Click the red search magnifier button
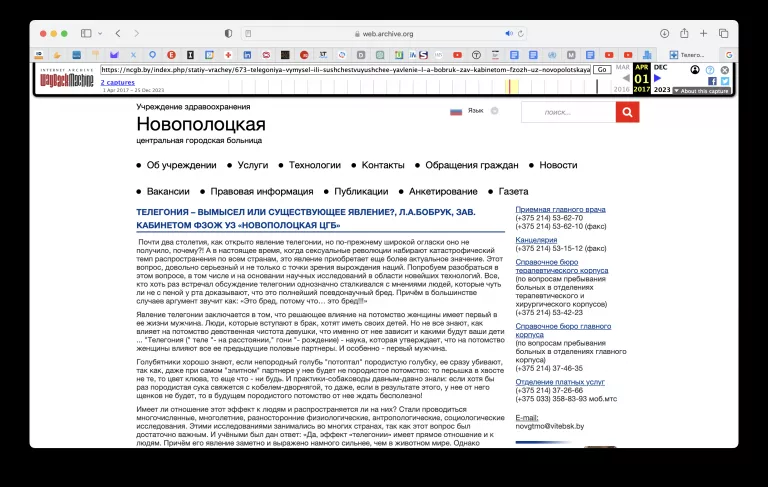 point(627,112)
